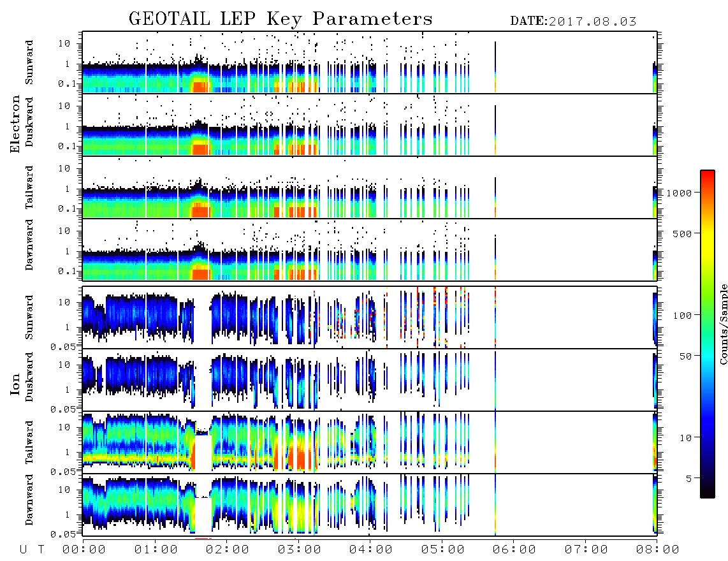Click inside the Ion Duskward spectrogram panel
Image resolution: width=728 pixels, height=561 pixels.
point(370,380)
